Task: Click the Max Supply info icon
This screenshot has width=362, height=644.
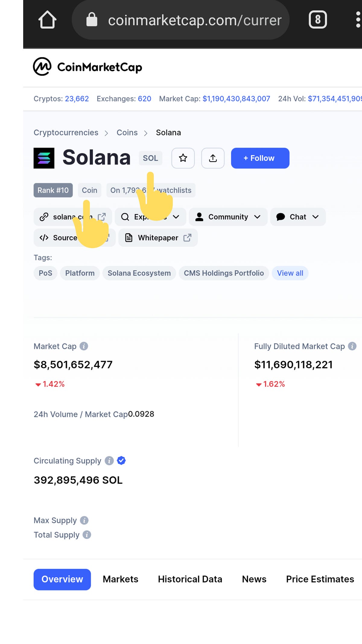Action: [x=84, y=520]
